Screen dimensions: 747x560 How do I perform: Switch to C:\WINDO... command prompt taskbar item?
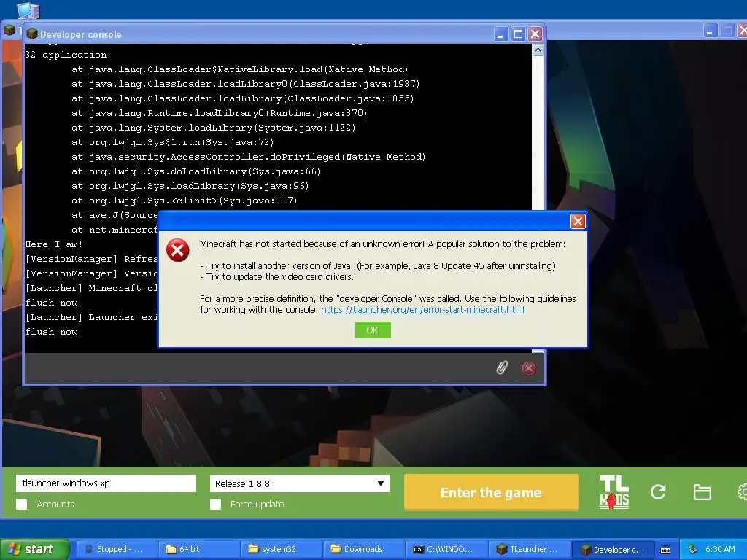pos(446,549)
